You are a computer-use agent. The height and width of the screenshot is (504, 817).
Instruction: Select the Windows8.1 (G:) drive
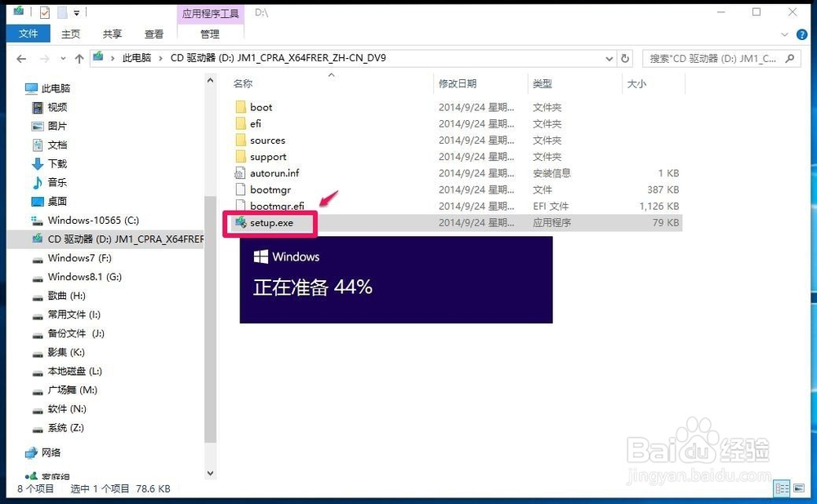pos(85,277)
